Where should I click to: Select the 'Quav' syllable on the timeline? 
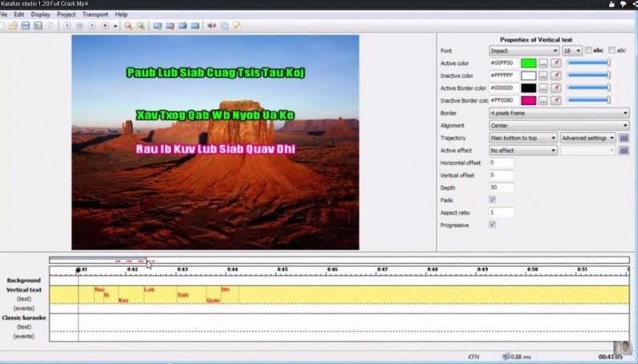pyautogui.click(x=213, y=301)
